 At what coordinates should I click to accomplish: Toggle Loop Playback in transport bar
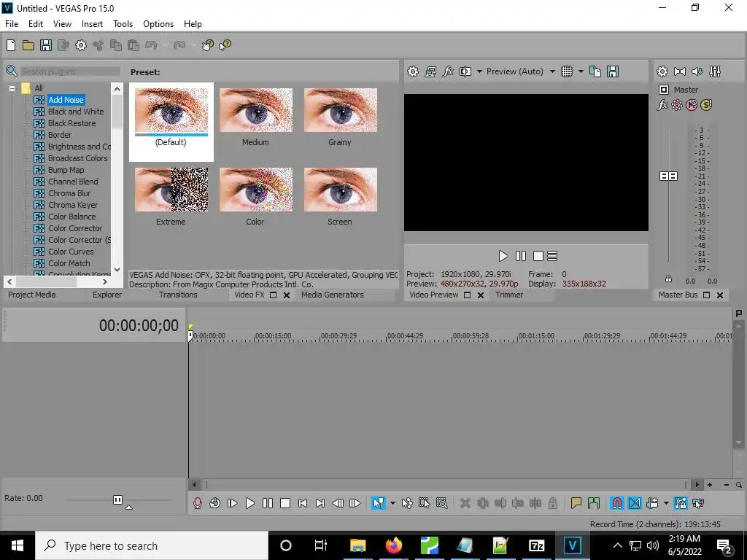(x=215, y=503)
